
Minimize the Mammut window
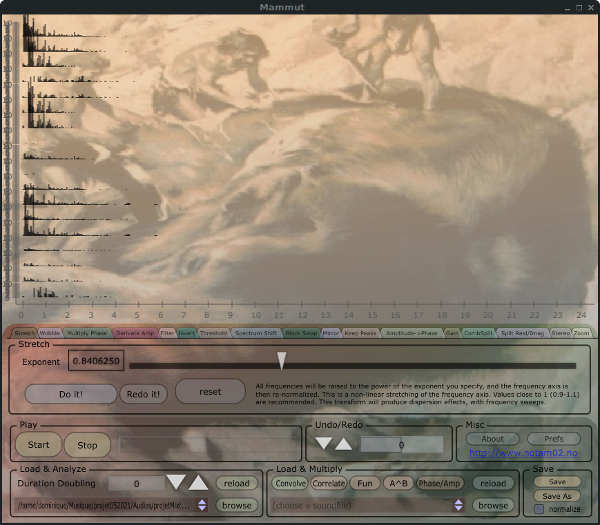click(x=567, y=8)
